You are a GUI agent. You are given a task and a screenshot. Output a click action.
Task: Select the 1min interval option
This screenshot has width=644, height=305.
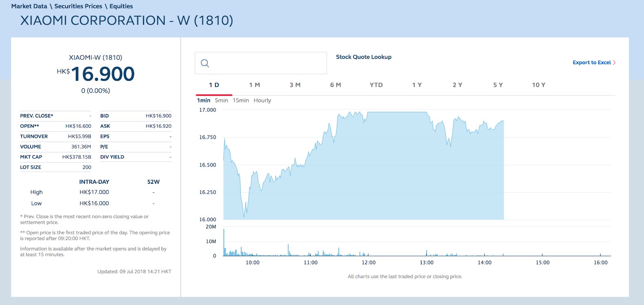(x=204, y=100)
